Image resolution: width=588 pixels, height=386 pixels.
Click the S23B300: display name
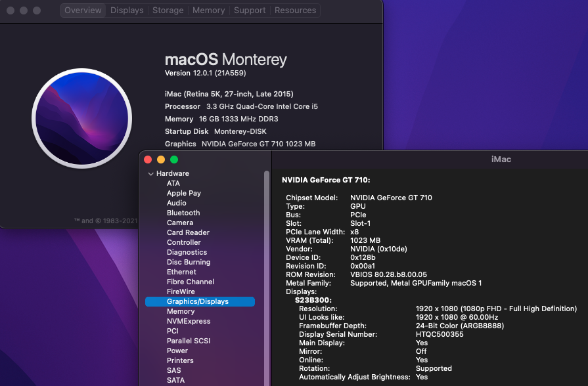click(x=313, y=300)
